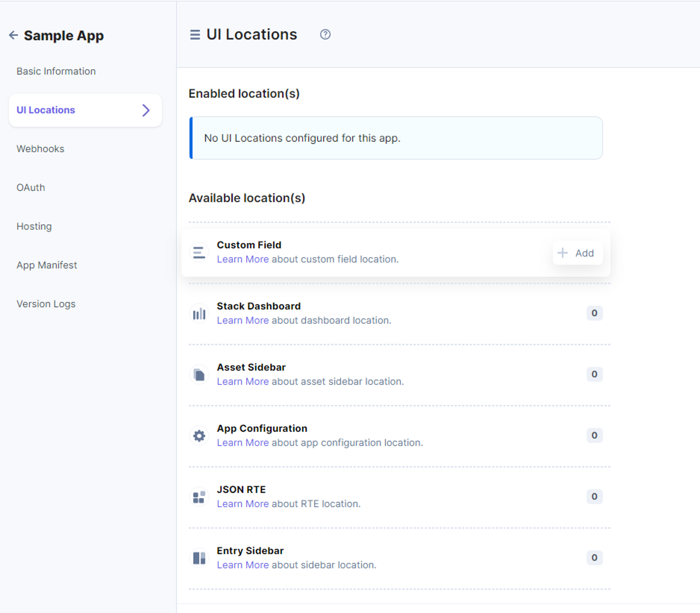View Version Logs
Screen dimensions: 700x613
(x=46, y=304)
